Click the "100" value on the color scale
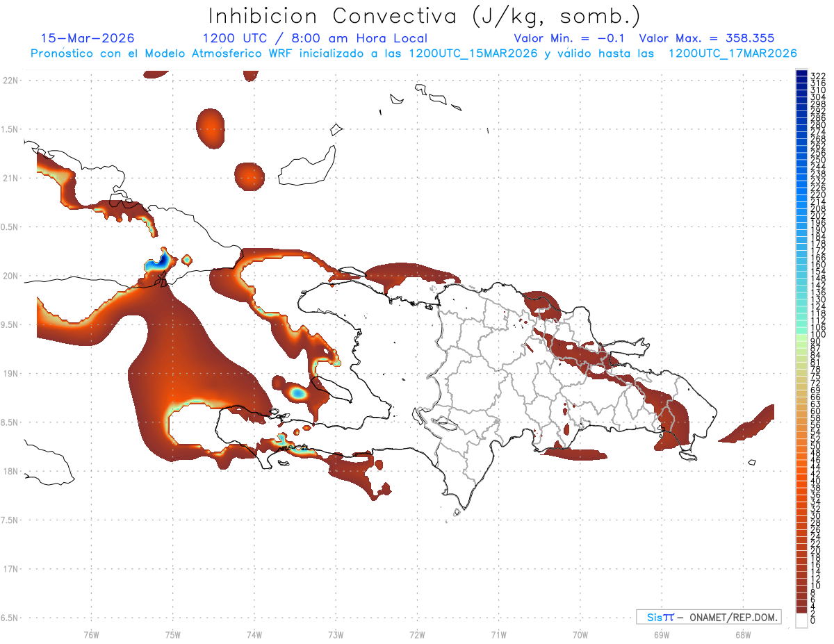Screen dimensions: 834x644 [x=817, y=336]
